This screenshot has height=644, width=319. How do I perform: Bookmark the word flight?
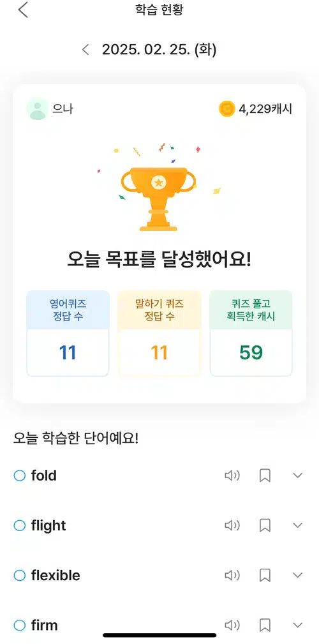point(265,525)
